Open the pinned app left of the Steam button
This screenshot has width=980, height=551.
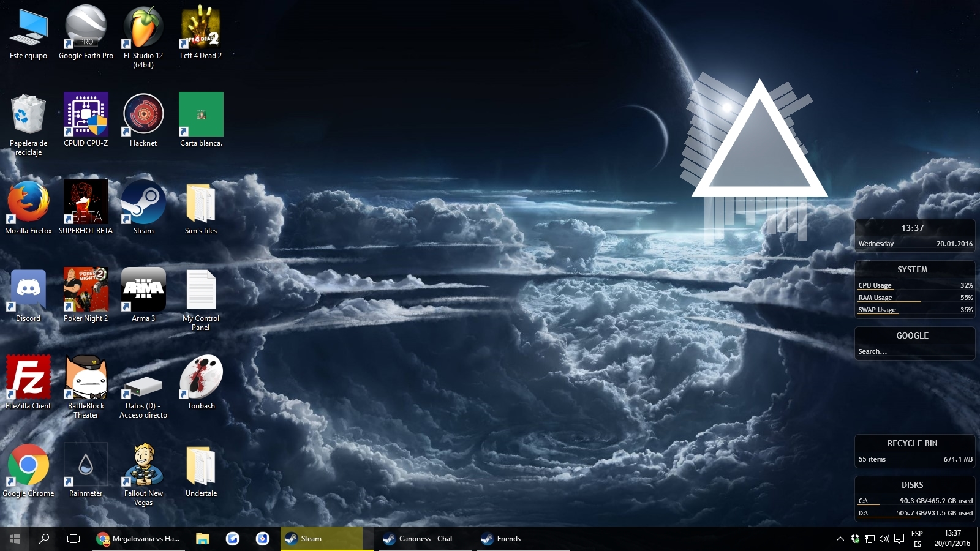pyautogui.click(x=263, y=539)
